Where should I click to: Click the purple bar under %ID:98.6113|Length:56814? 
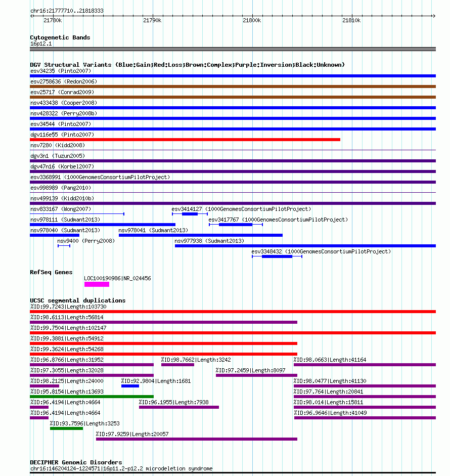click(163, 322)
